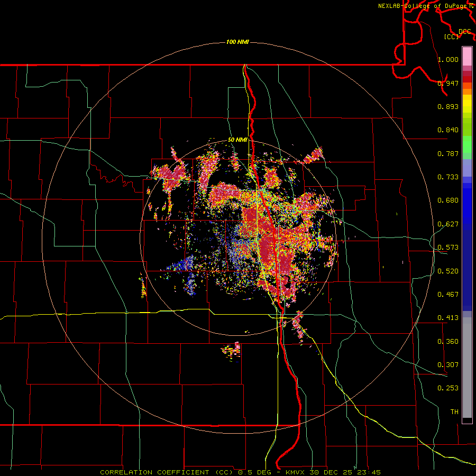Click the 0.680 color scale label

tap(448, 200)
